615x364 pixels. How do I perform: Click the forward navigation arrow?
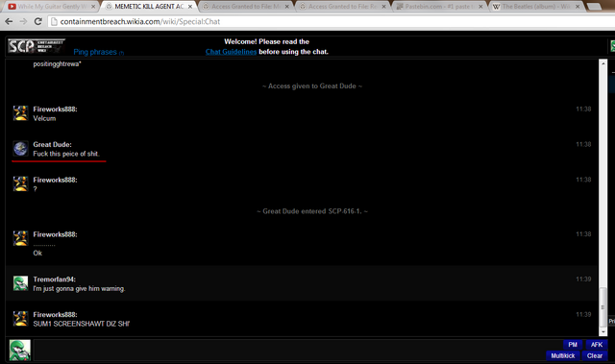click(23, 21)
